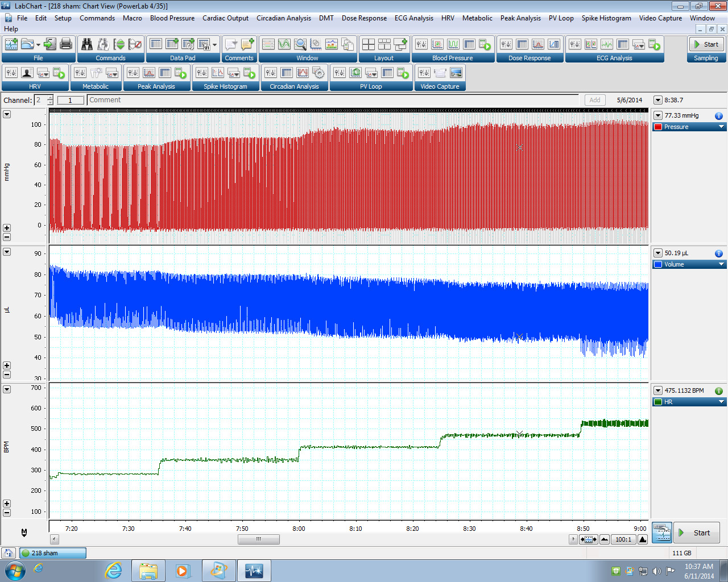Click the minus zoom button on HR axis
Viewport: 728px width, 582px height.
(x=7, y=513)
